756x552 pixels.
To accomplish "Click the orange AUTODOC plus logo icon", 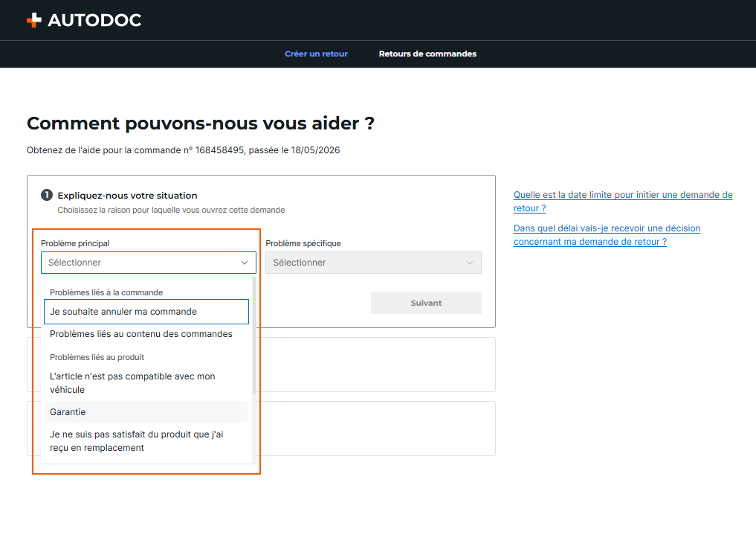I will pos(33,20).
